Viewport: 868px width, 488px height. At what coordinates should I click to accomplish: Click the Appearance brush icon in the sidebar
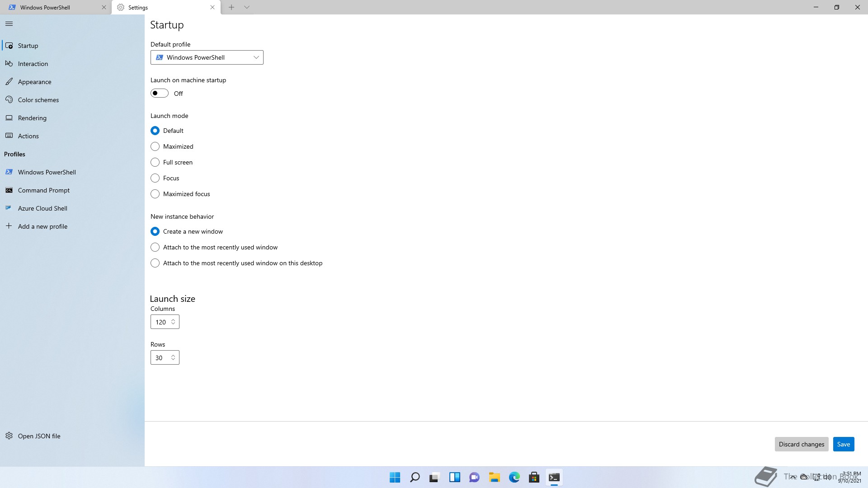coord(9,82)
